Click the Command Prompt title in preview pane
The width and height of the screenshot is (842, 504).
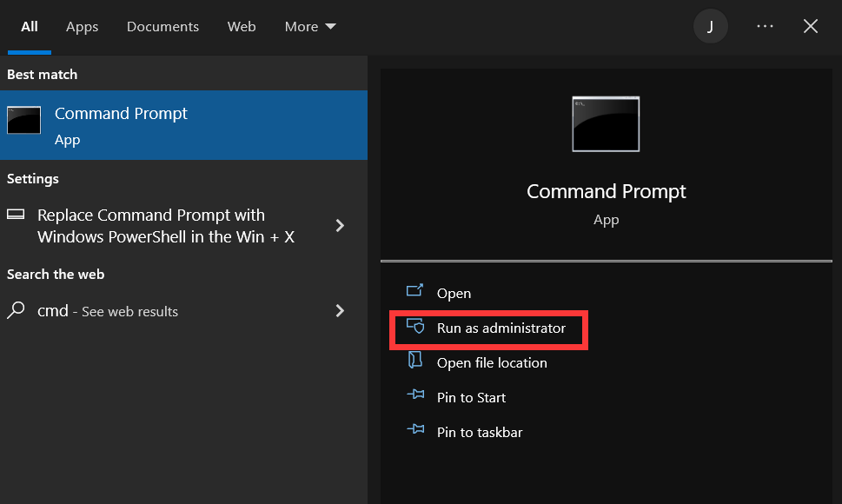[607, 192]
